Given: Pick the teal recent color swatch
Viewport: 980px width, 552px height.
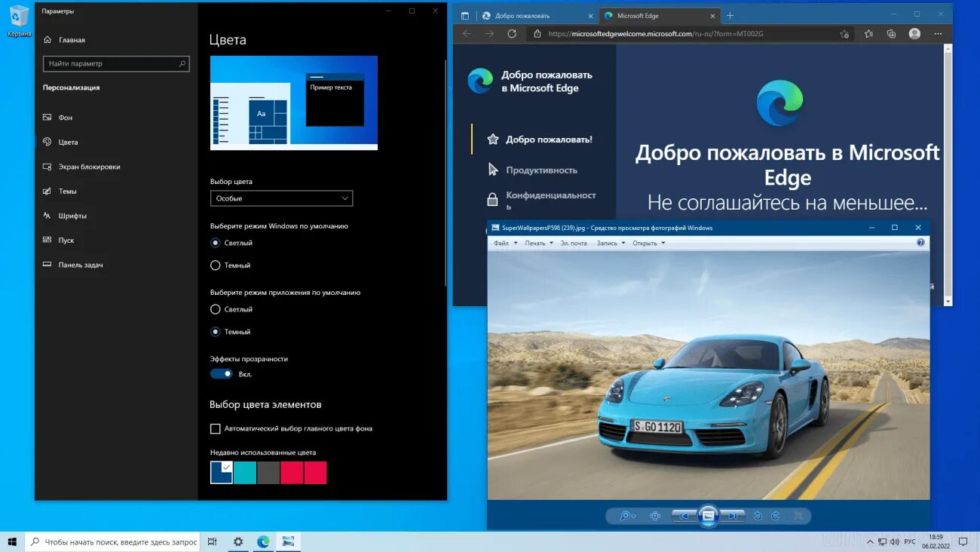Looking at the screenshot, I should tap(245, 473).
